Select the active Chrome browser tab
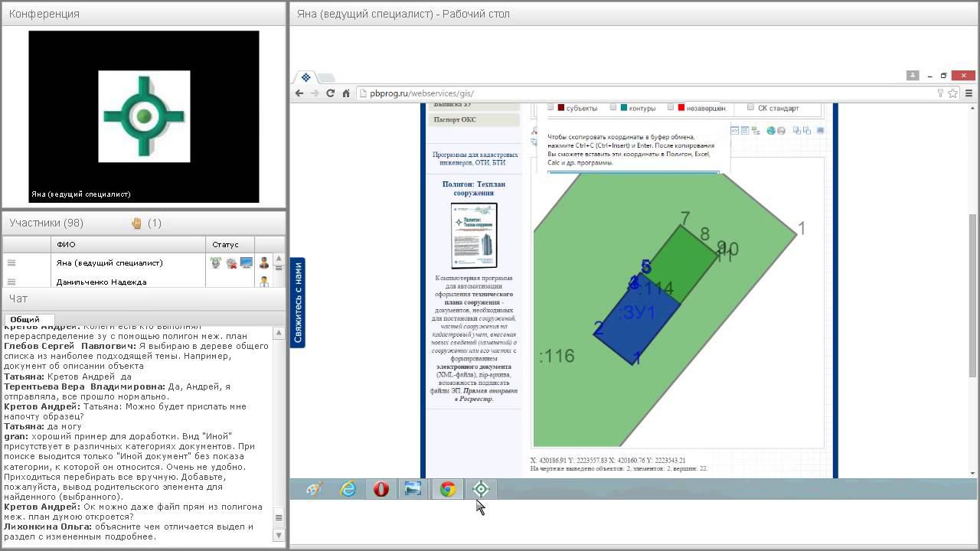This screenshot has width=980, height=551. [305, 77]
